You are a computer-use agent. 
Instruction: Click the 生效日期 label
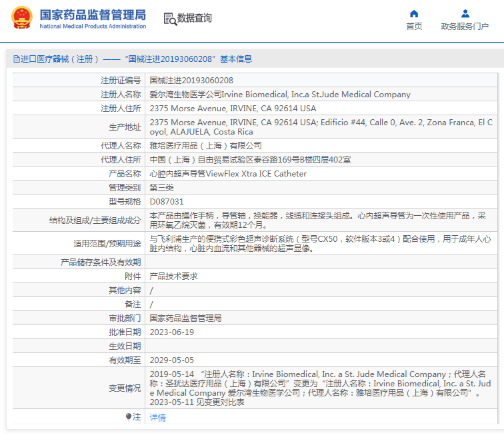pos(125,346)
